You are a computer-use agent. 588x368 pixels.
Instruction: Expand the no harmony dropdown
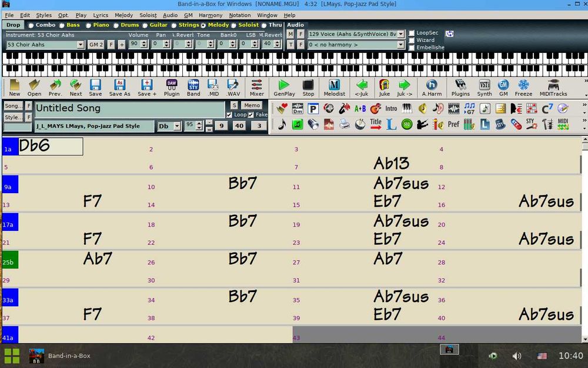coord(401,45)
